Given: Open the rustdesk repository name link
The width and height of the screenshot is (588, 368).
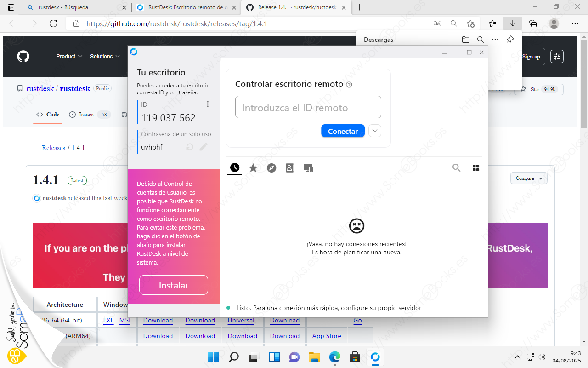Looking at the screenshot, I should point(75,88).
